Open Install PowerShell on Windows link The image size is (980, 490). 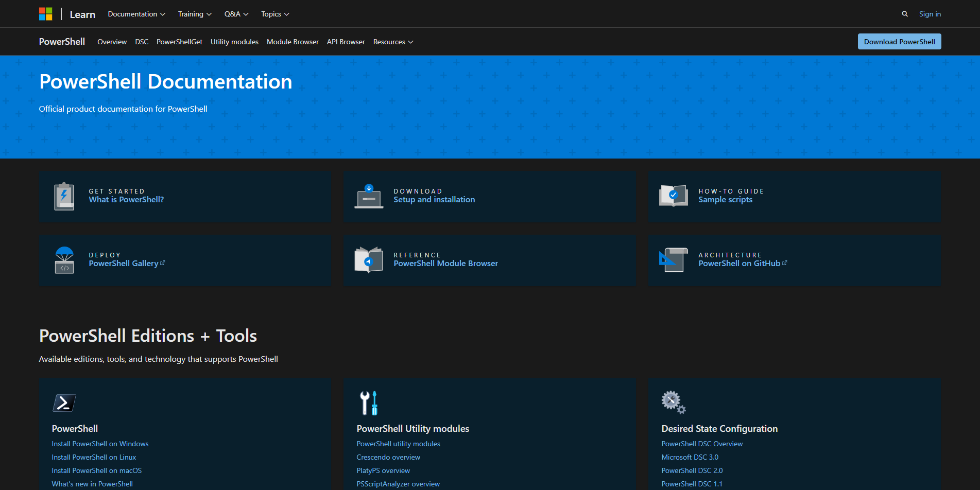point(100,444)
